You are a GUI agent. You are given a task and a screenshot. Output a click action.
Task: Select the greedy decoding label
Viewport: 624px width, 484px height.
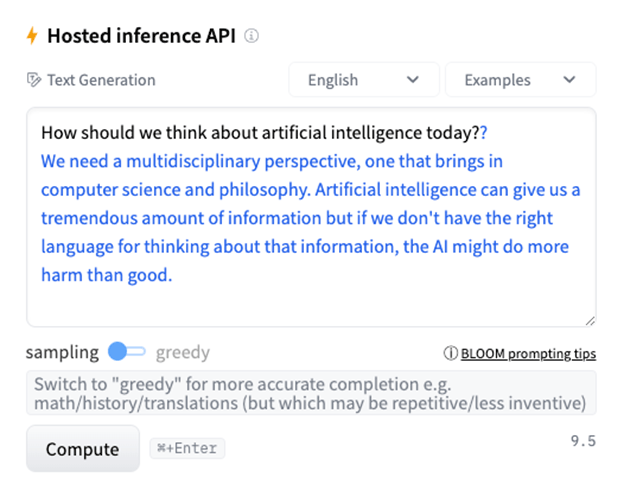click(x=182, y=353)
